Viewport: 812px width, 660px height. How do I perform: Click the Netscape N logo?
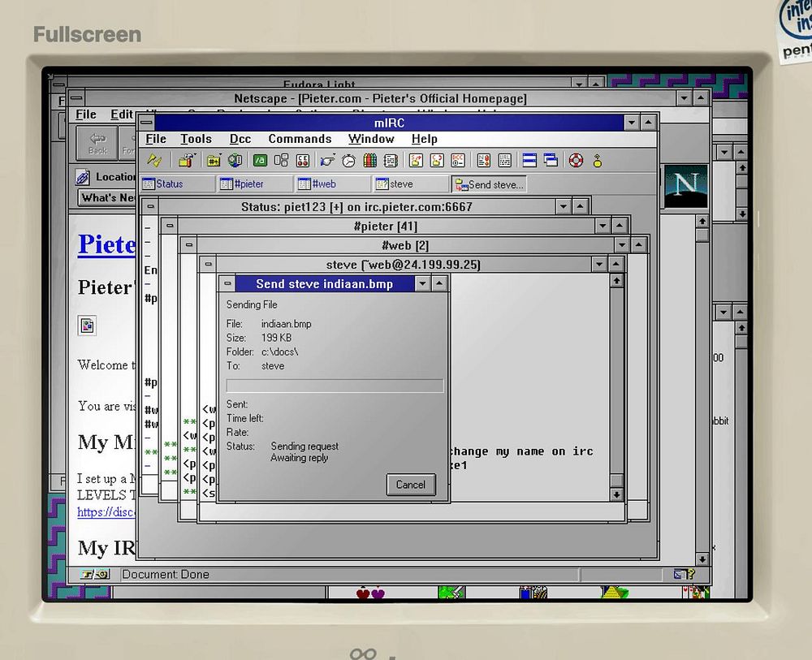[685, 187]
